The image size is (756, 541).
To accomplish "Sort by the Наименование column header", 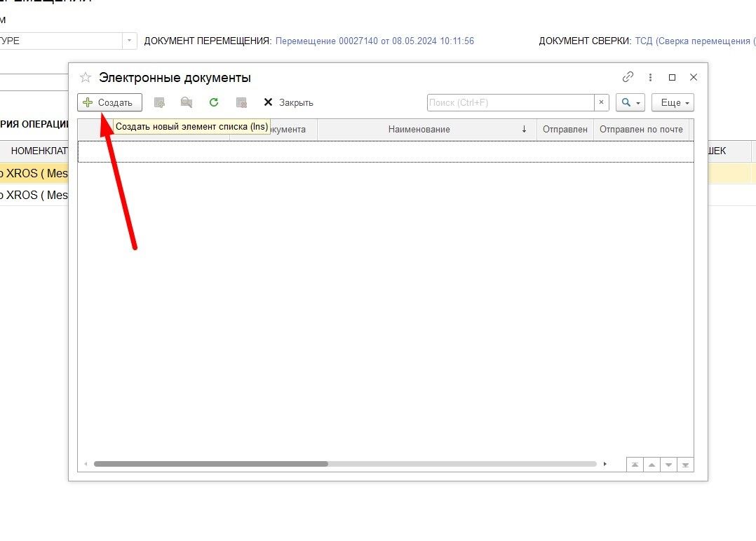I will (x=419, y=129).
